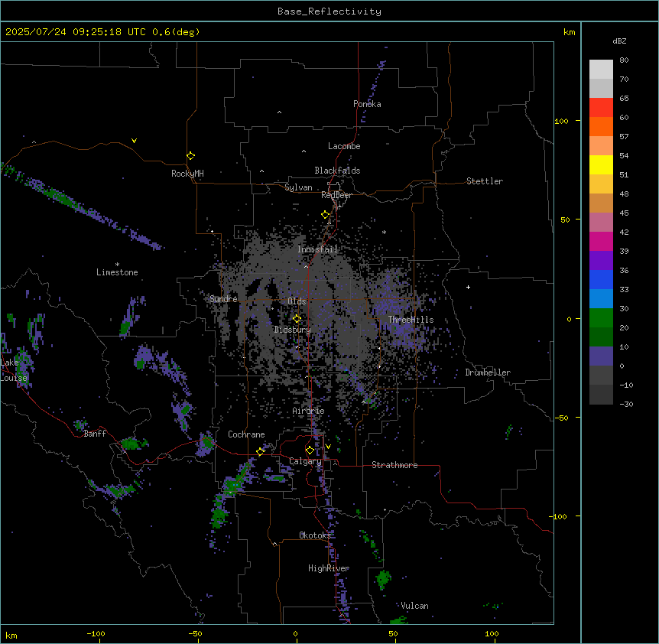Click the -100 tick on the horizontal axis
This screenshot has height=644, width=659.
pyautogui.click(x=96, y=633)
